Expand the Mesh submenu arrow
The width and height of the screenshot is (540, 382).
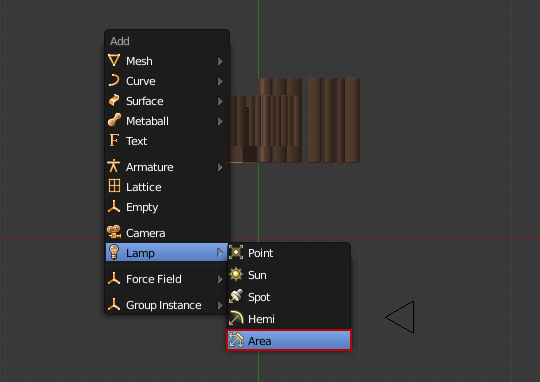pos(220,61)
